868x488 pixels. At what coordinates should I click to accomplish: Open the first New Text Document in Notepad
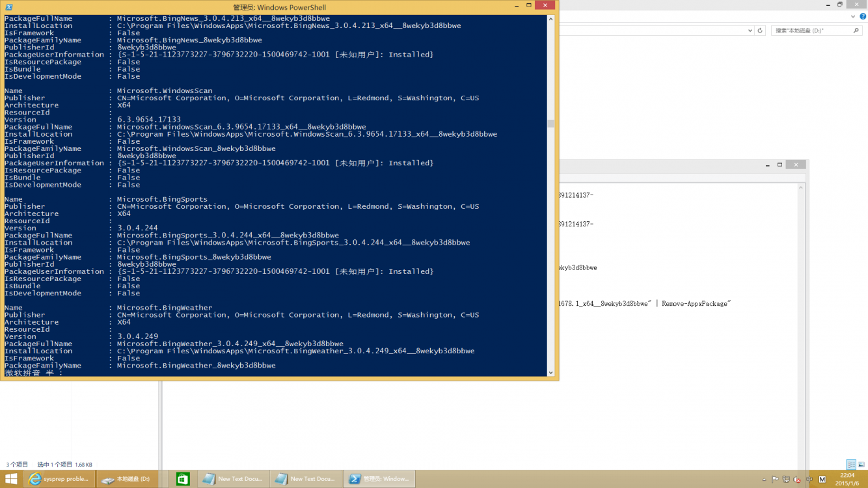tap(233, 478)
